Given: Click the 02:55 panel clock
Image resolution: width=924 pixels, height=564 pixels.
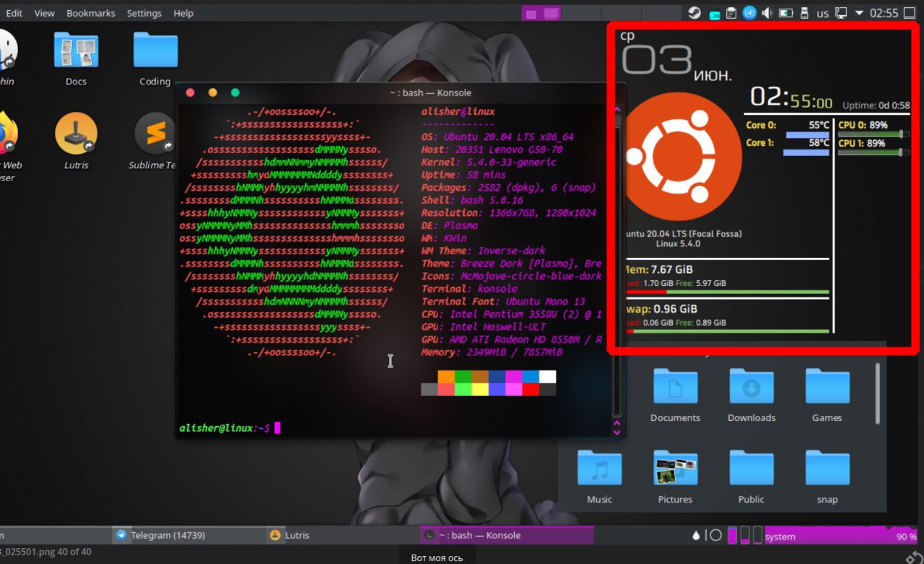Looking at the screenshot, I should 884,13.
